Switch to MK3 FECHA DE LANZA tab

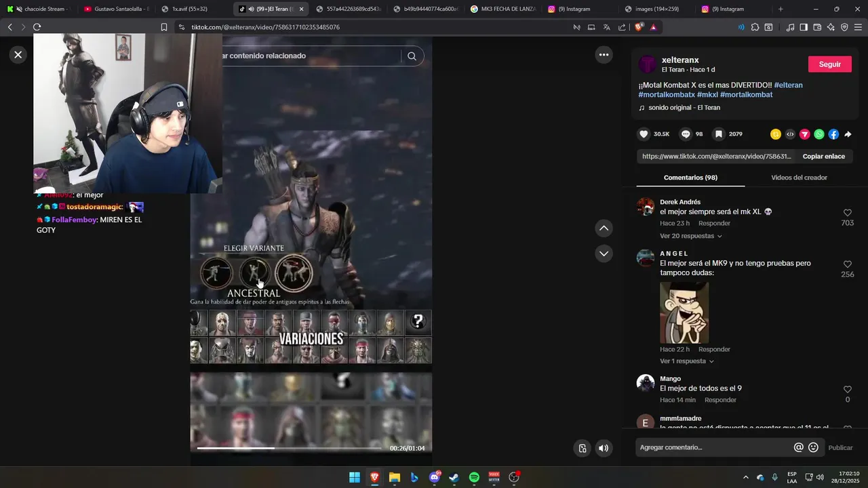coord(502,9)
